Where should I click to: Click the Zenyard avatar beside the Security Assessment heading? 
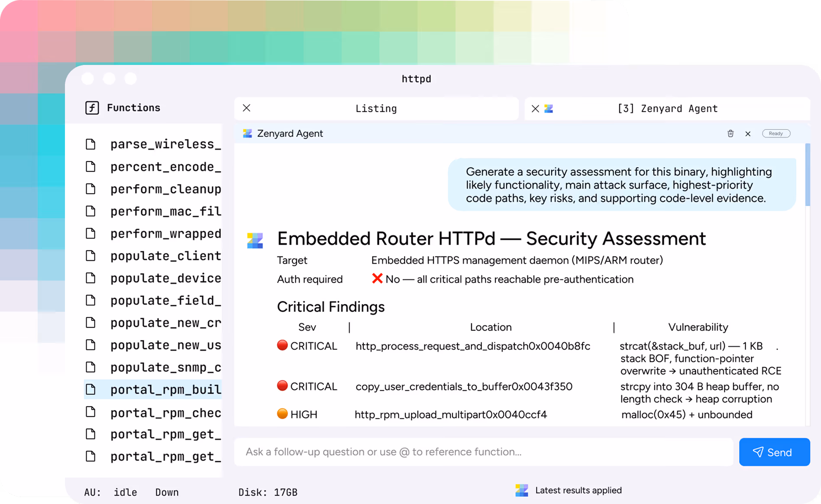[255, 240]
